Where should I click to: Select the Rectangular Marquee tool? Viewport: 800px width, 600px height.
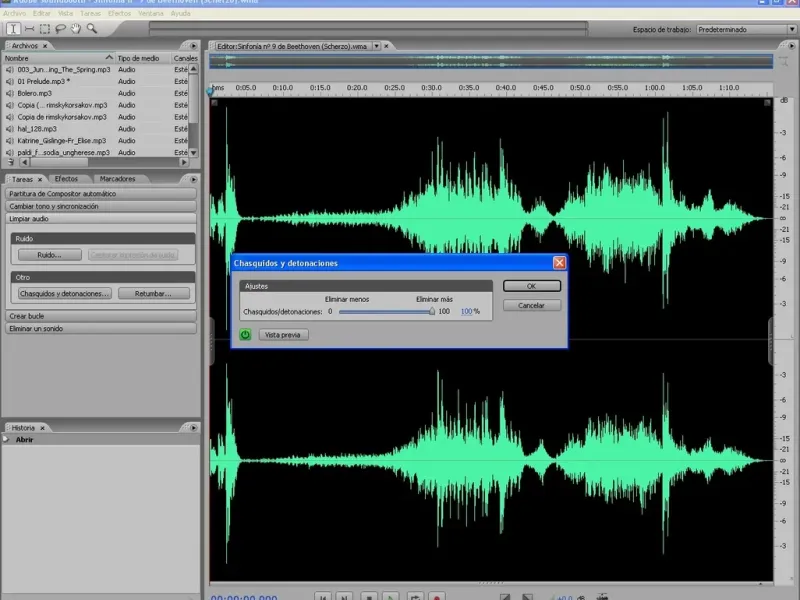pyautogui.click(x=45, y=29)
